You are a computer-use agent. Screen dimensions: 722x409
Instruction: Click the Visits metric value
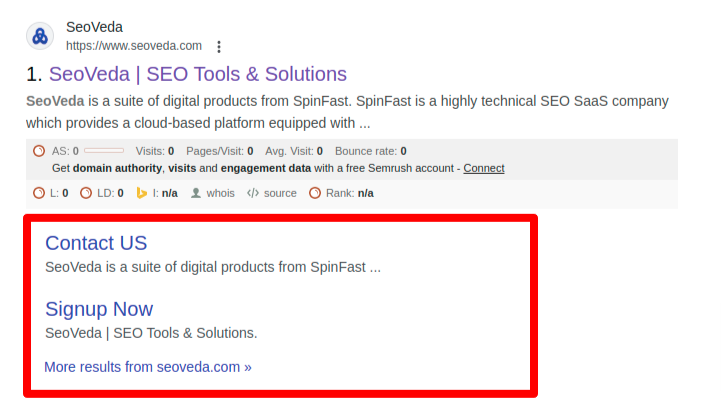(171, 151)
